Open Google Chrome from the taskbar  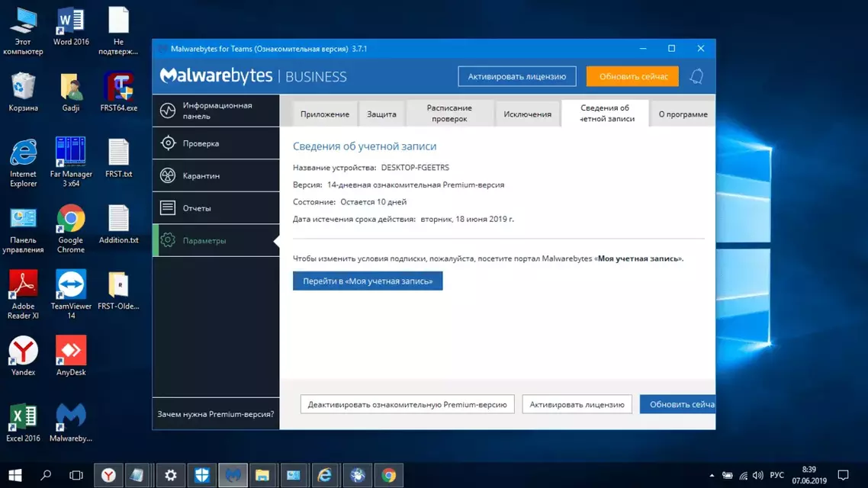point(388,475)
